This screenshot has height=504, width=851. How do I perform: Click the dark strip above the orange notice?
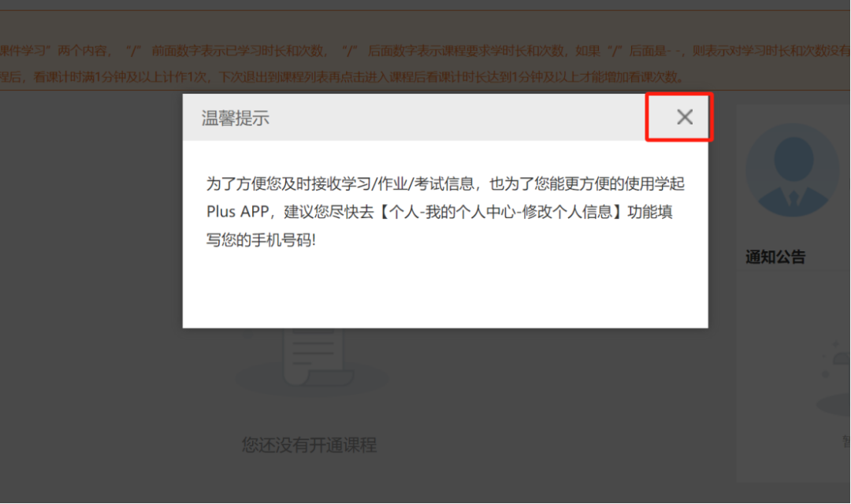425,5
